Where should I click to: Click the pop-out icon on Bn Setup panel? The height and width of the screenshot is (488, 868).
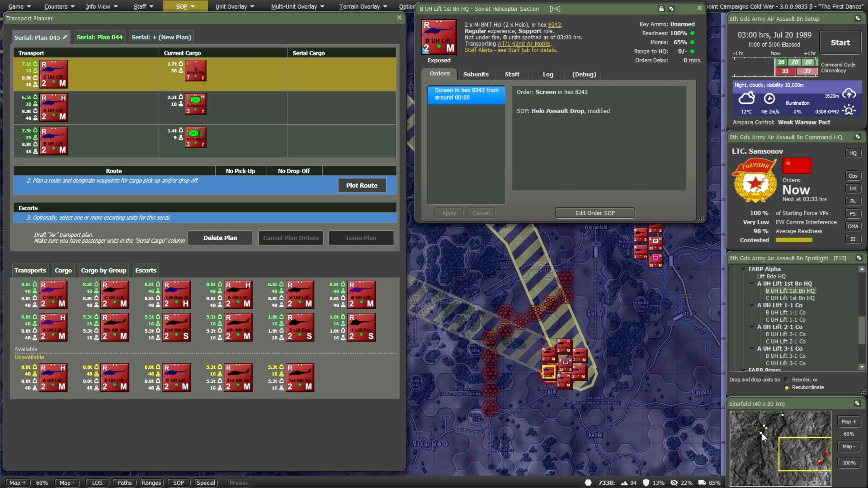point(858,19)
